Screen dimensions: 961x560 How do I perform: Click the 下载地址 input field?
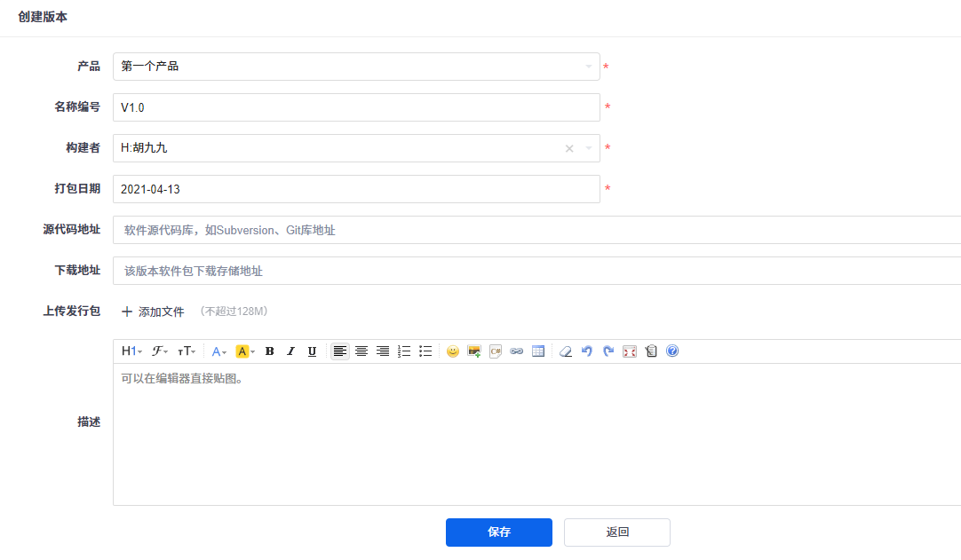(536, 271)
